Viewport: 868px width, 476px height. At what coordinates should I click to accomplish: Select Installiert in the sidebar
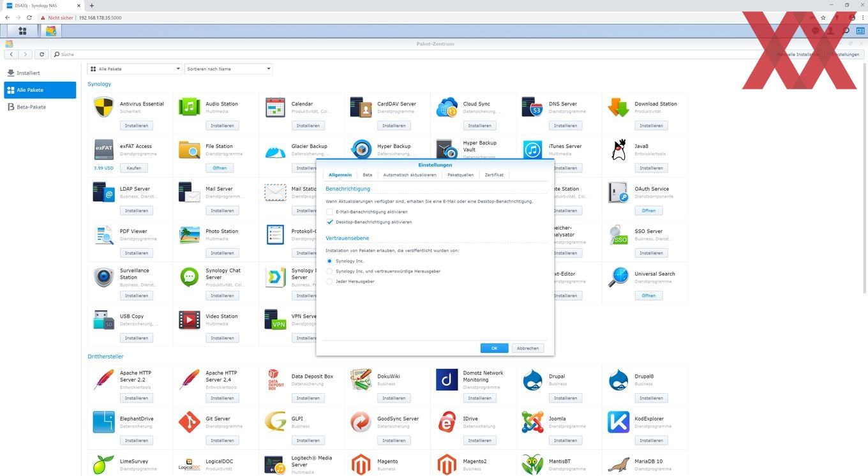(x=40, y=73)
